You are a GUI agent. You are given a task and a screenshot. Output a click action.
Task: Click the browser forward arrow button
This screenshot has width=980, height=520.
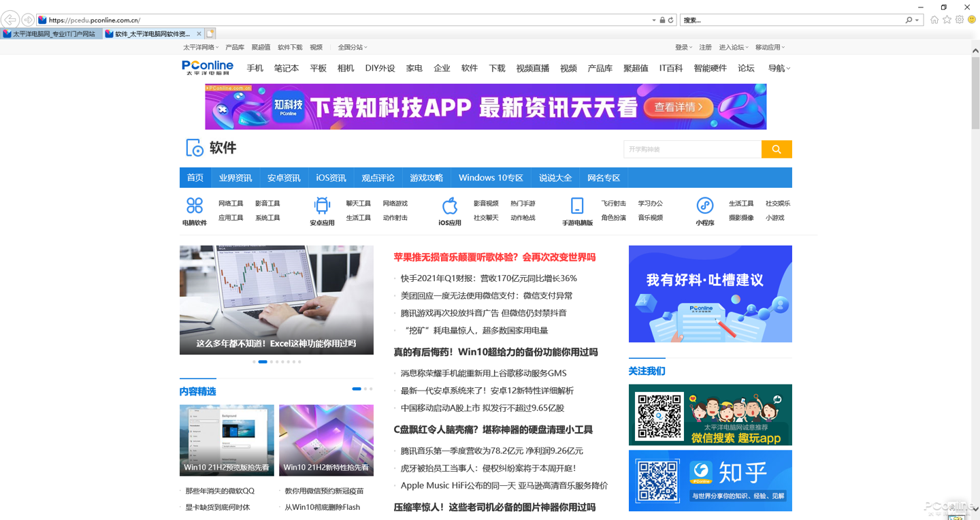[x=28, y=20]
